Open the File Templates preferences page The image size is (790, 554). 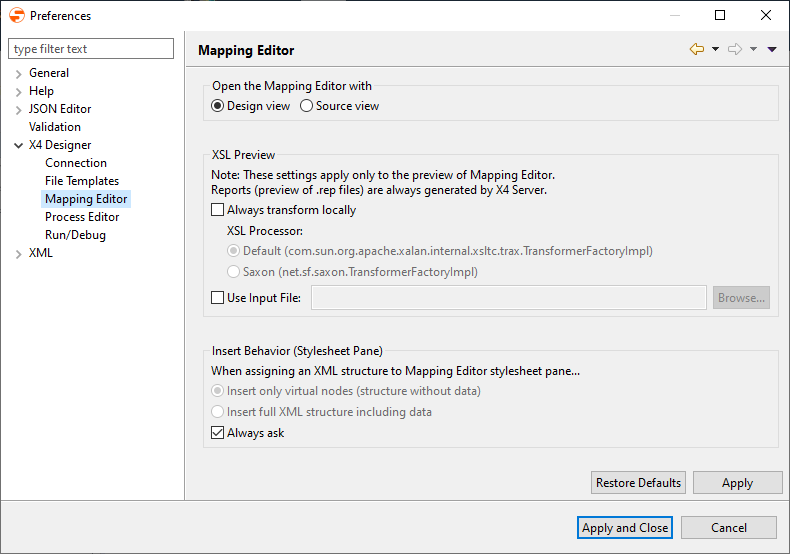point(82,181)
